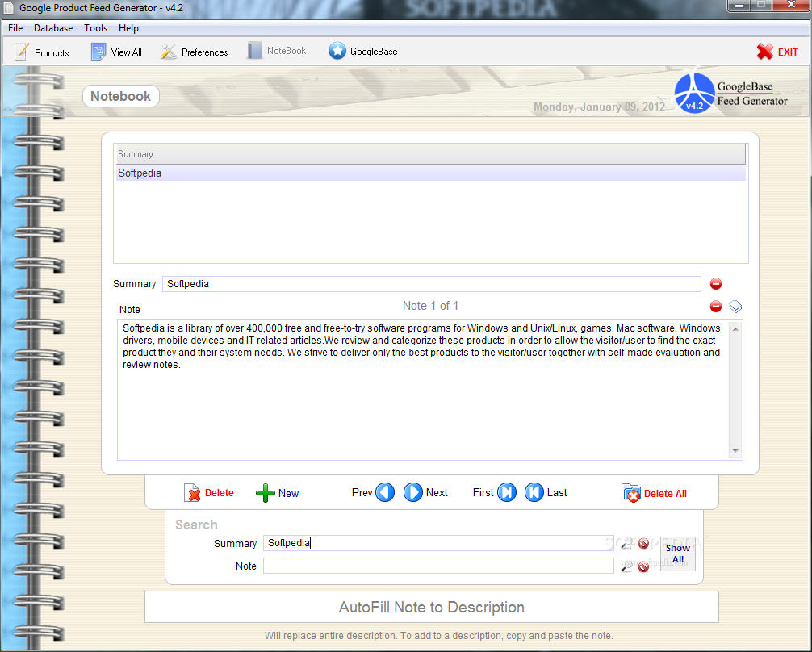Run summary search with magnifier icon
This screenshot has height=652, width=812.
pyautogui.click(x=626, y=543)
